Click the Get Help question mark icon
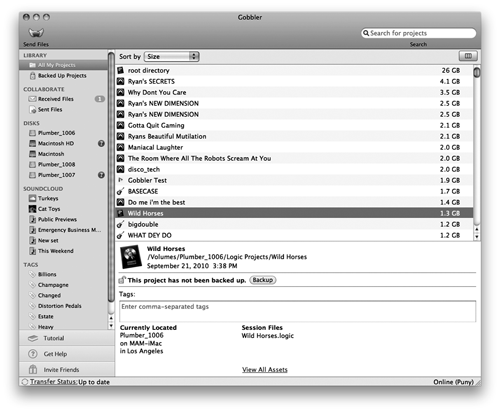 [x=33, y=354]
